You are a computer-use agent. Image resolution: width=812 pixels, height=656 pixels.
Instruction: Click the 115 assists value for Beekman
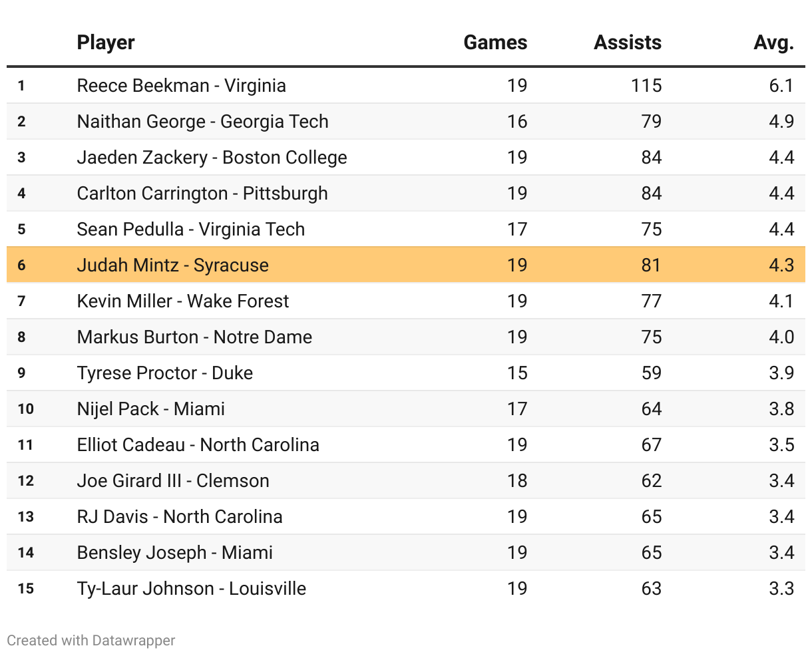coord(646,86)
